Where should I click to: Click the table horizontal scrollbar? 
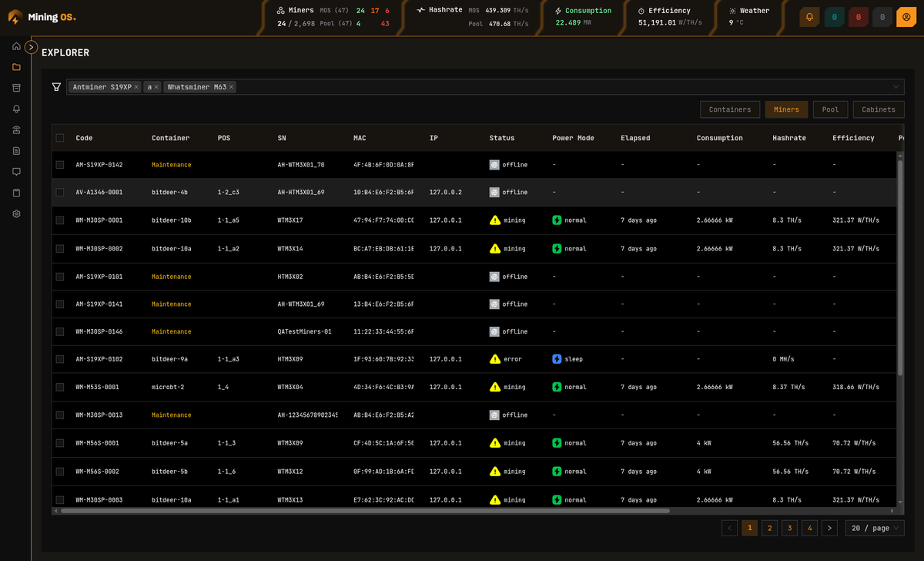365,510
